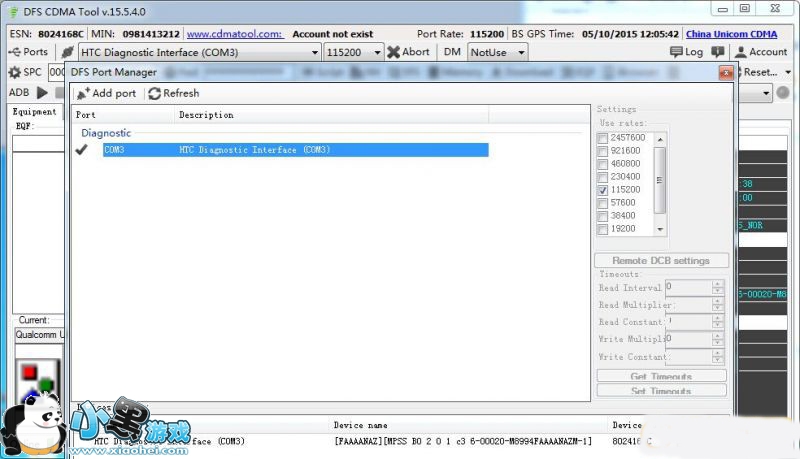Select the Diagnostic group header
This screenshot has height=459, width=800.
pyautogui.click(x=106, y=133)
